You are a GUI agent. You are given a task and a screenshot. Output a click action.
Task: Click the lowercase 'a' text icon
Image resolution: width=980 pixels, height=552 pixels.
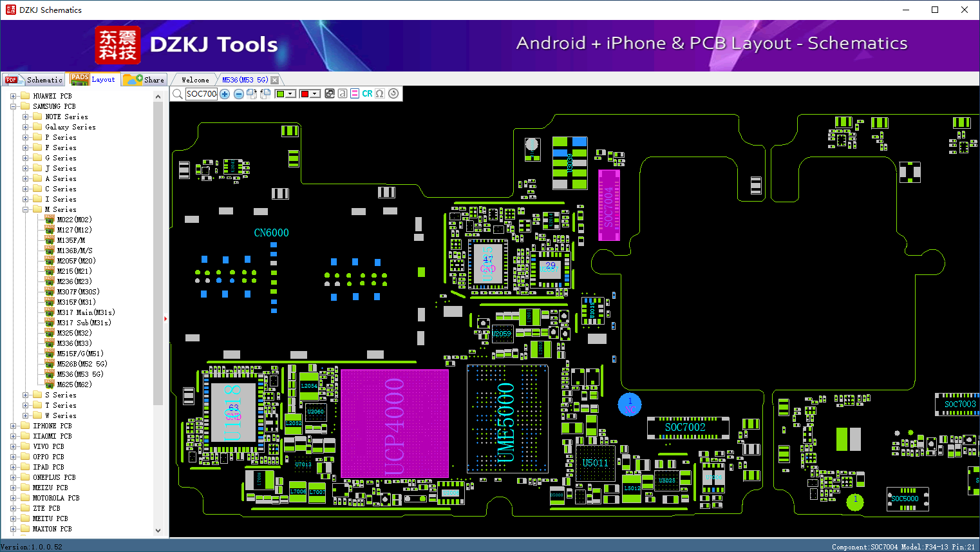[343, 93]
